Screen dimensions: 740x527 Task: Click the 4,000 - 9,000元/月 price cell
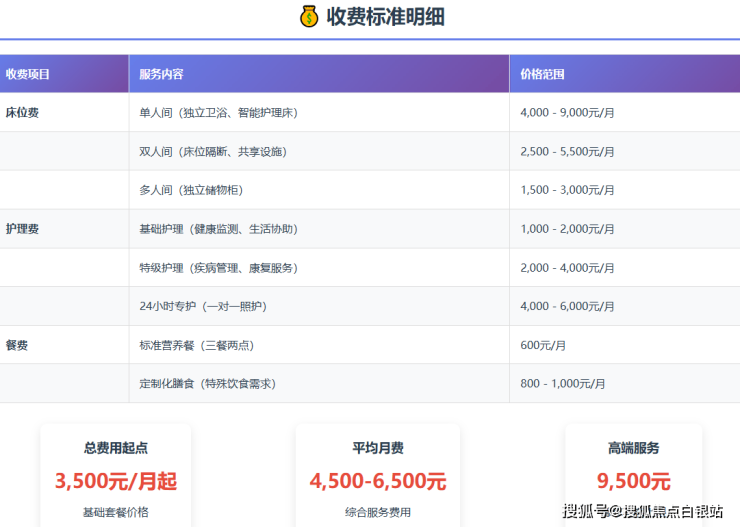coord(567,113)
